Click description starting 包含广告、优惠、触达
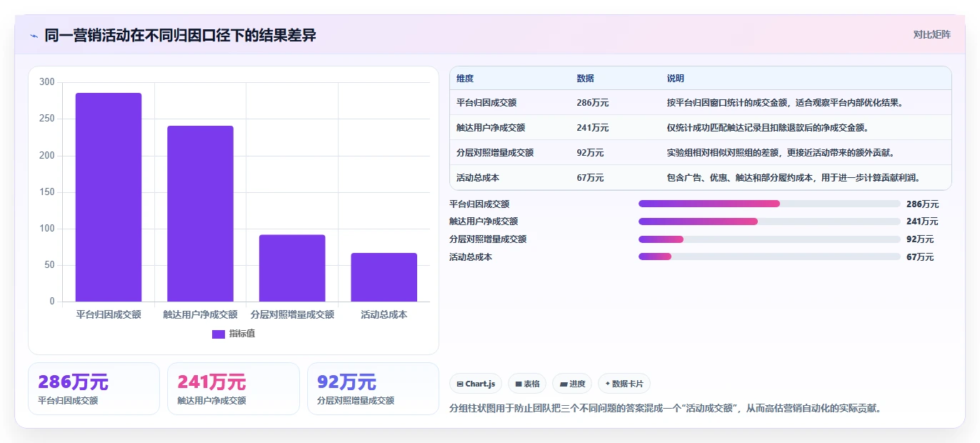The height and width of the screenshot is (443, 980). (794, 178)
